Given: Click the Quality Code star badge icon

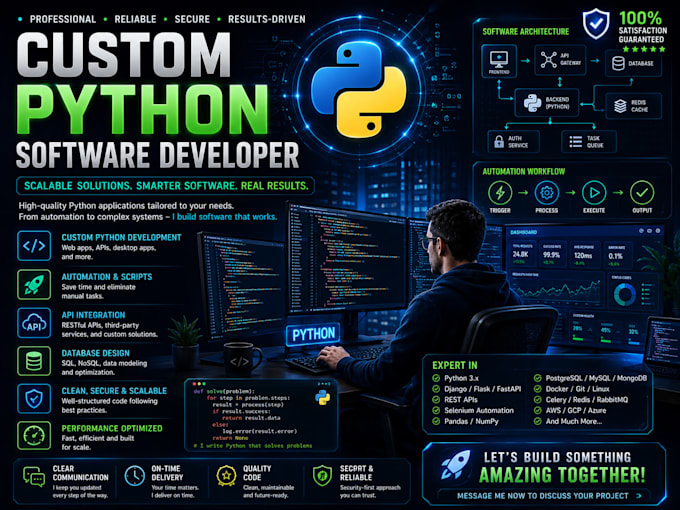Looking at the screenshot, I should tap(226, 476).
